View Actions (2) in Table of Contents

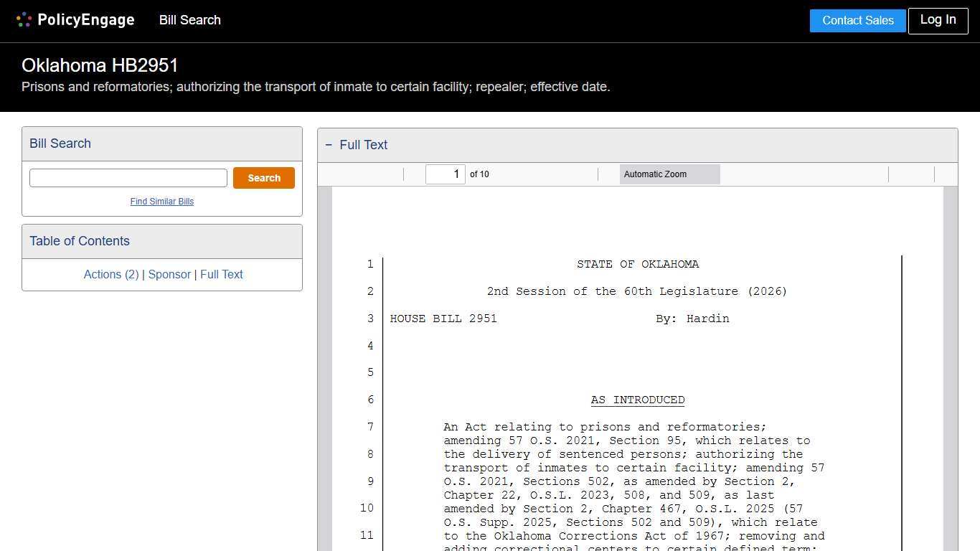[111, 274]
